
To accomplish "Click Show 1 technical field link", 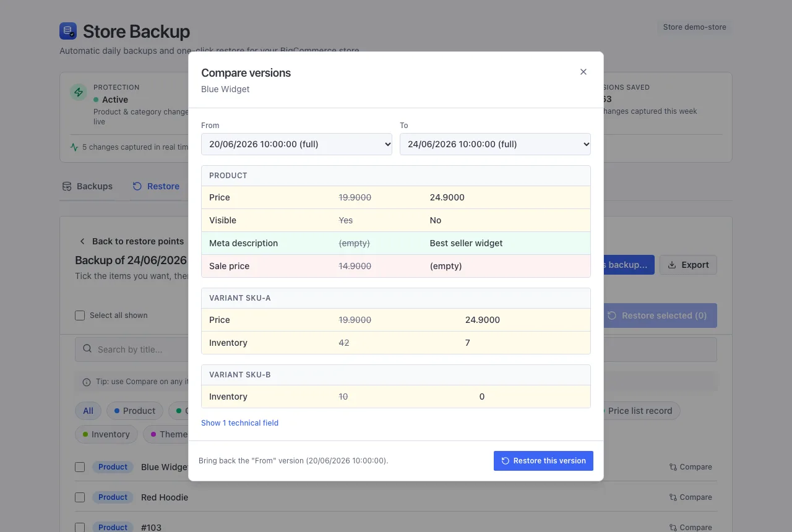I will pos(239,423).
